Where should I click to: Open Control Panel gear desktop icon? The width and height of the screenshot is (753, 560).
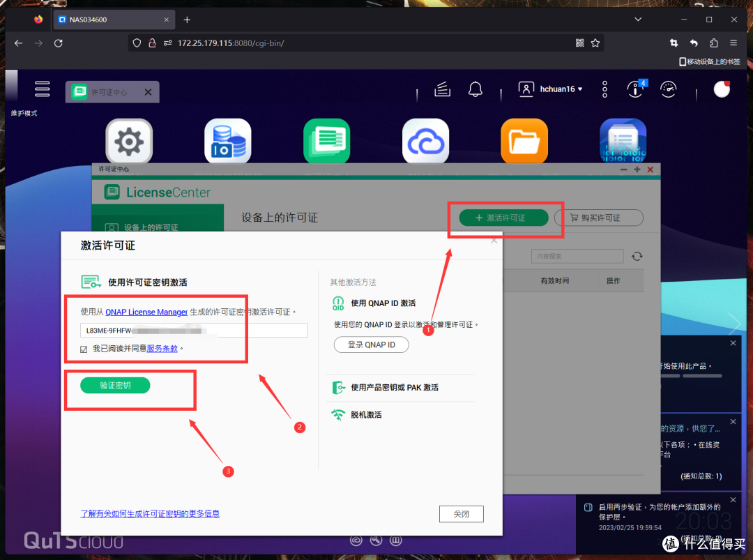[129, 141]
